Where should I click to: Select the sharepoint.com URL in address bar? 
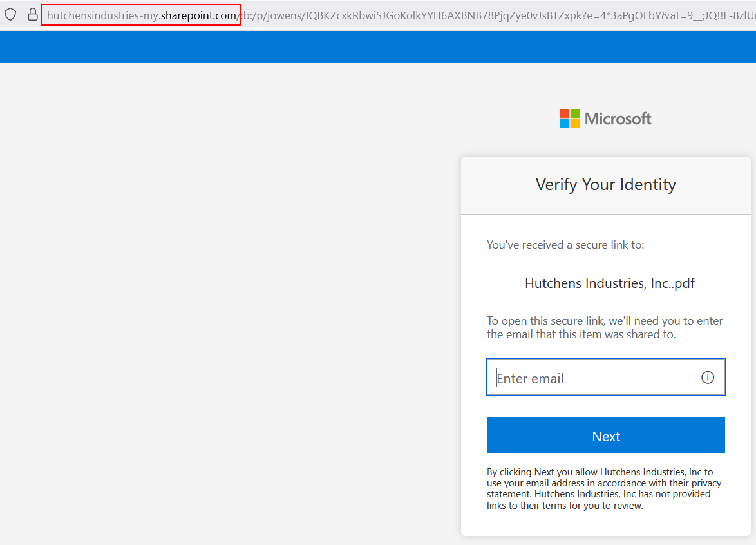click(x=141, y=15)
